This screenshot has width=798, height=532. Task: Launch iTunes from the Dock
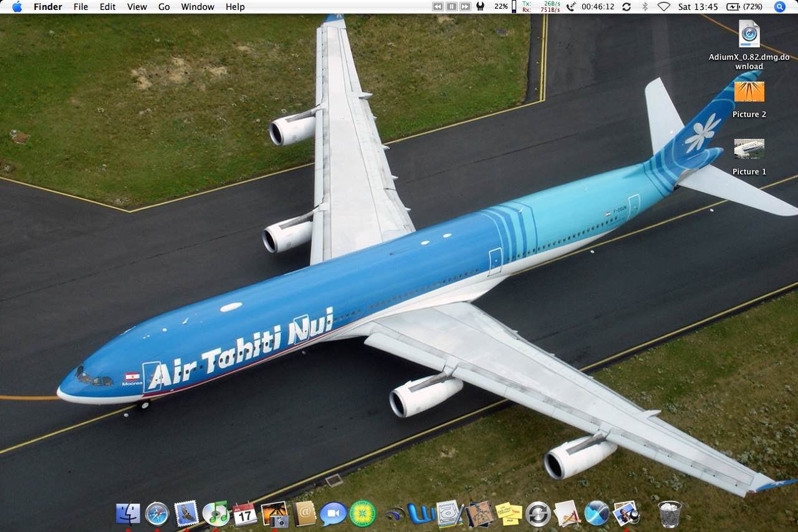pyautogui.click(x=216, y=514)
